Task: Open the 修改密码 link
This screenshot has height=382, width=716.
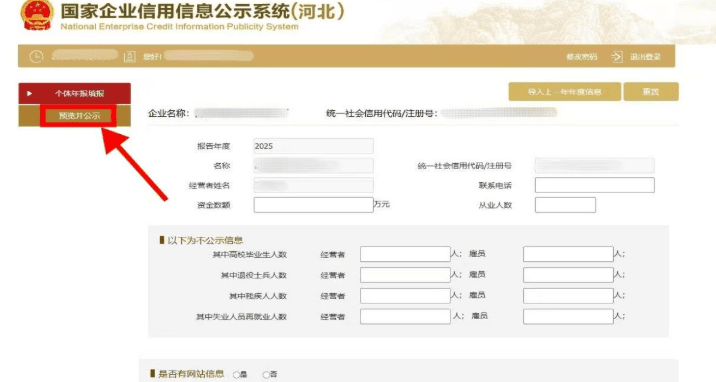Action: point(582,57)
